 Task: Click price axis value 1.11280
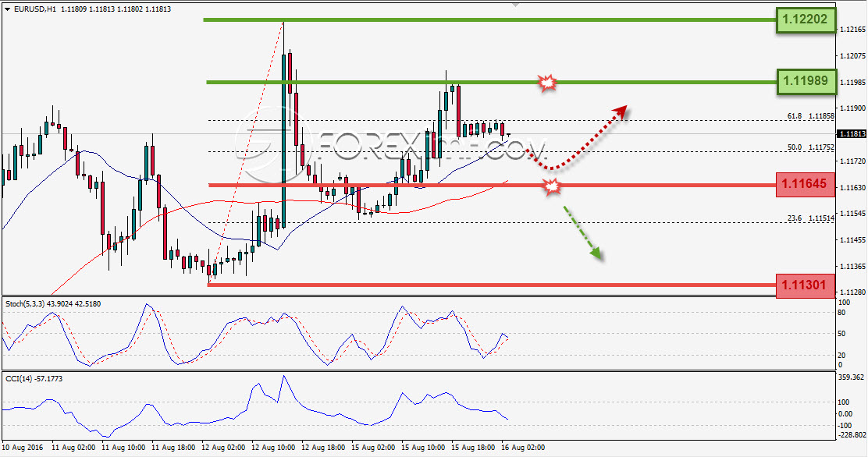(852, 292)
